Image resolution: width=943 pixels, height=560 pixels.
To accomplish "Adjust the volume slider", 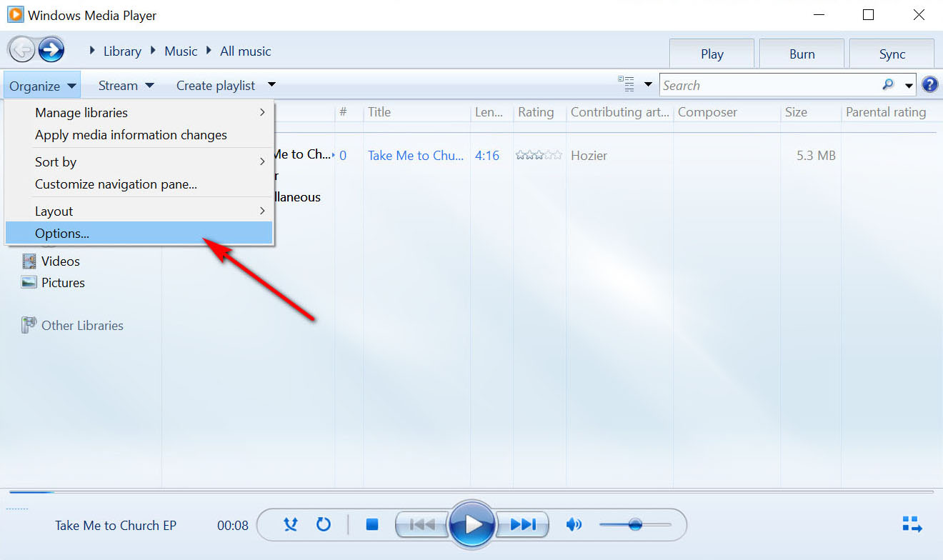I will coord(635,525).
